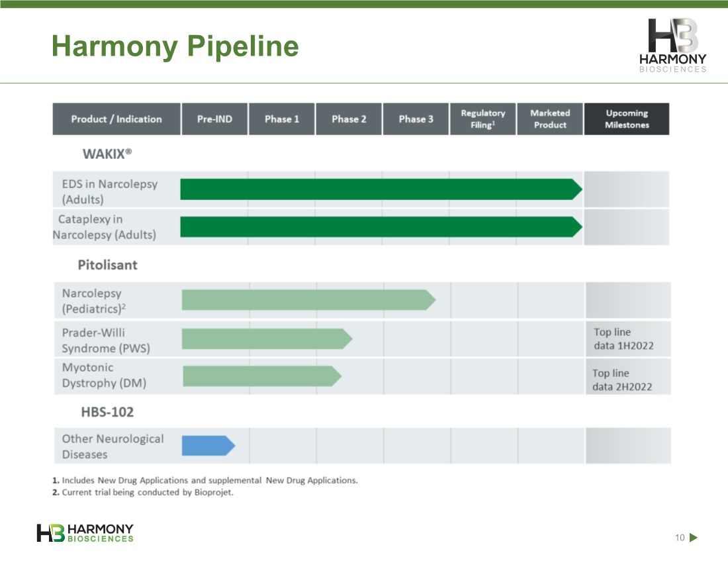Click the "Top line data 1H2022" milestone

[x=623, y=338]
